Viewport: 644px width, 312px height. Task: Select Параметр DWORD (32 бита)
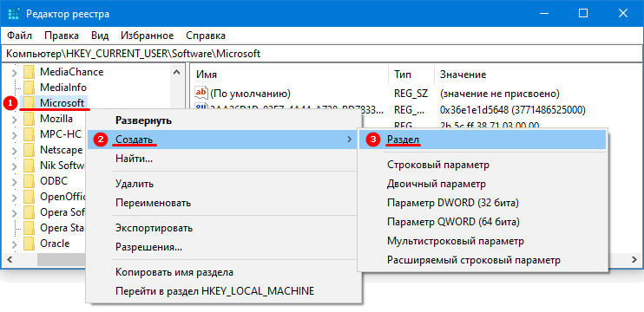point(483,203)
